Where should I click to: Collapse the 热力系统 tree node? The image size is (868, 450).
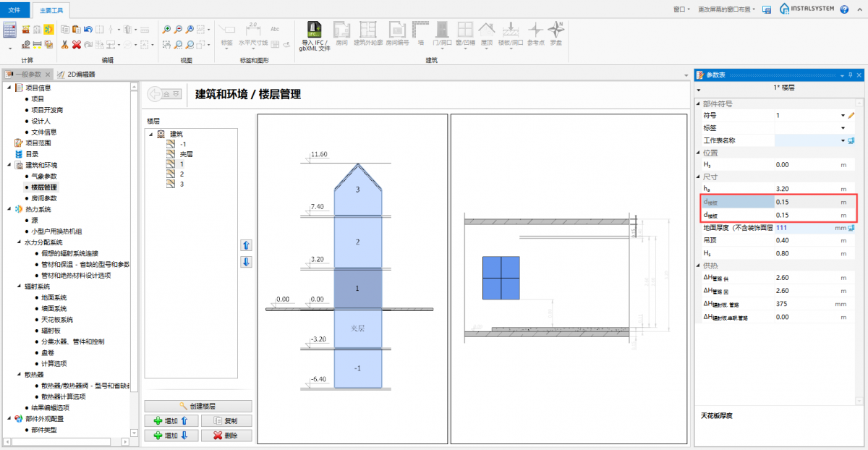pos(9,209)
